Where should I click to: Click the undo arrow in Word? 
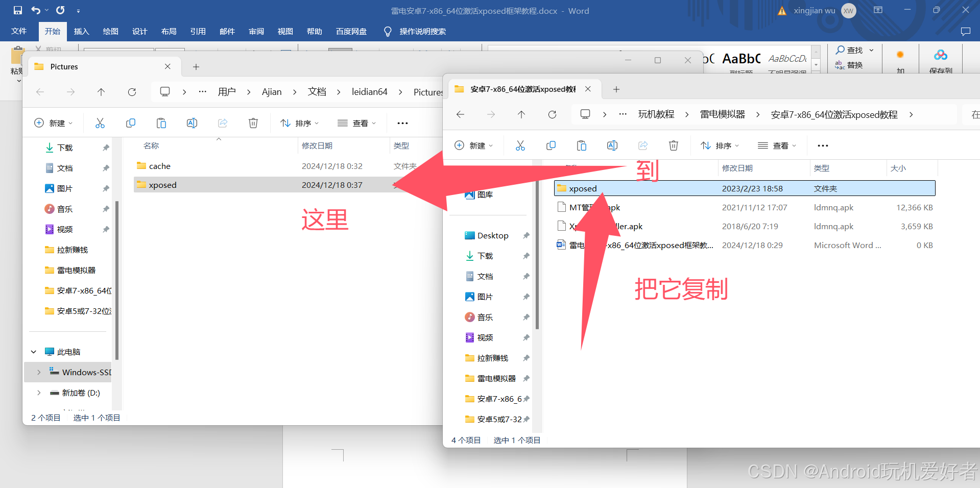pos(36,10)
